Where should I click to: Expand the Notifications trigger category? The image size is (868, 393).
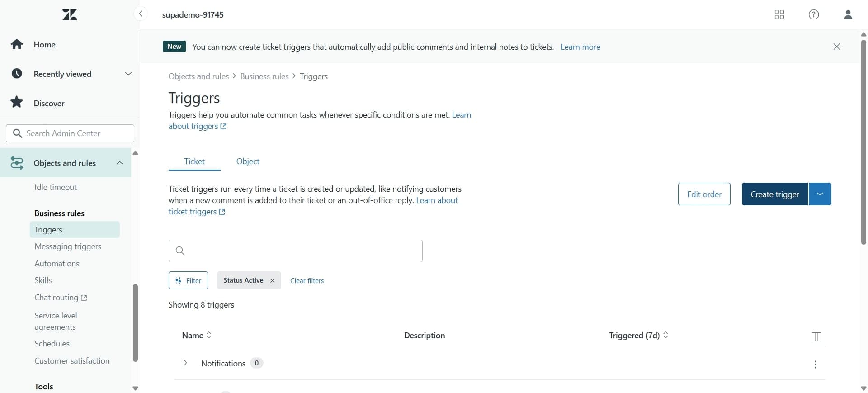[185, 363]
